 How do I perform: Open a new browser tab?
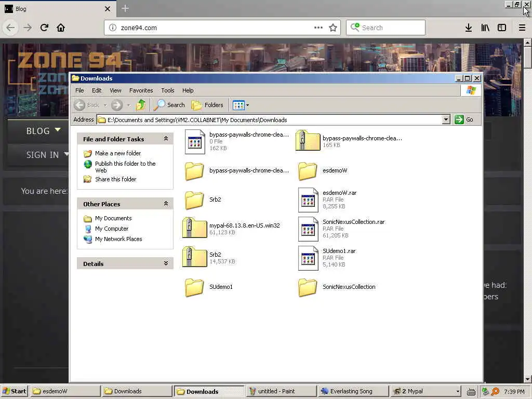coord(125,8)
